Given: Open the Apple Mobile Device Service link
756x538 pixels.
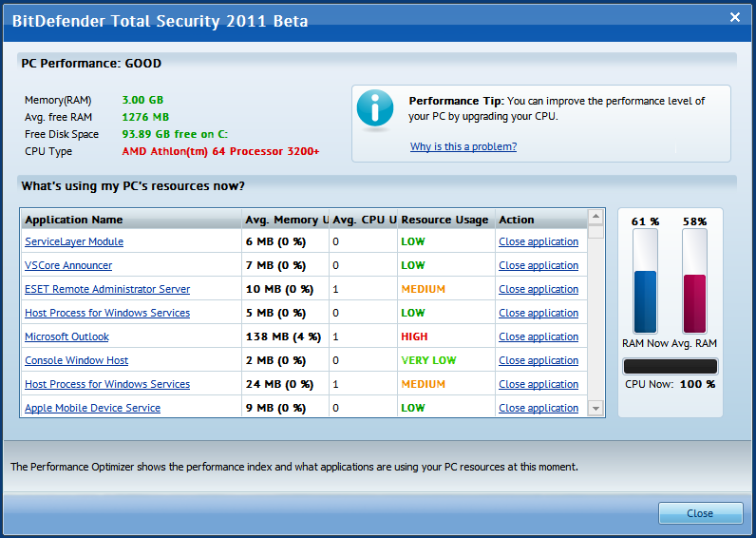Looking at the screenshot, I should coord(92,408).
